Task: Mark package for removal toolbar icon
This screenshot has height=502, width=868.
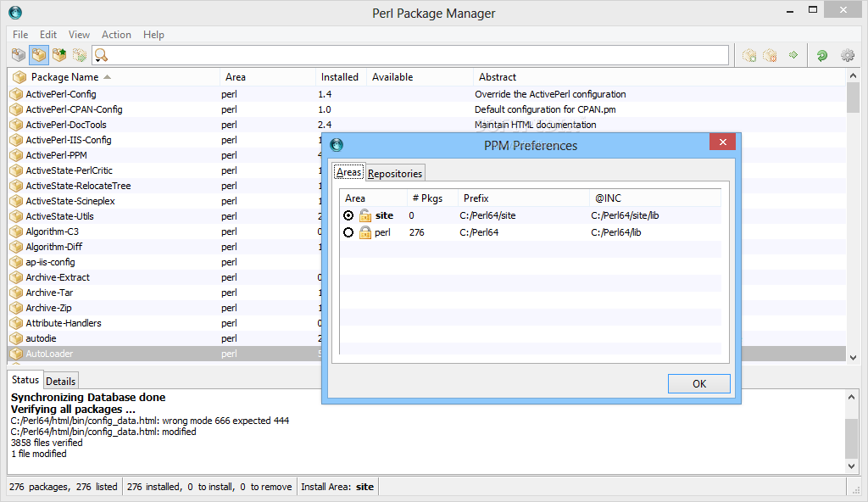Action: [770, 55]
